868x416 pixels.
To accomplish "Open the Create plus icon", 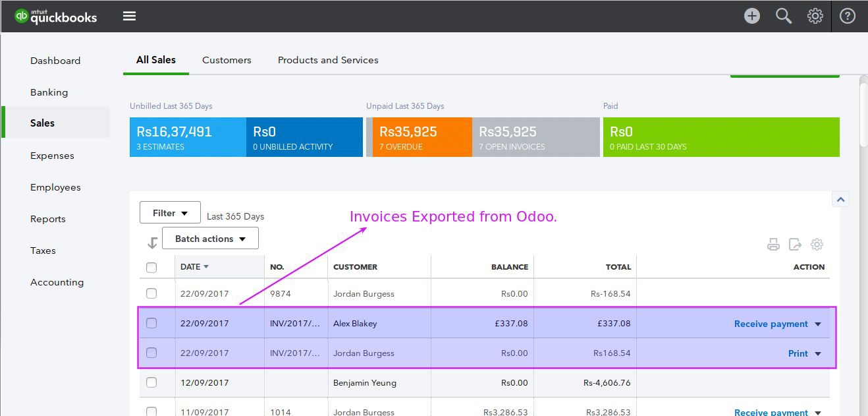I will (x=751, y=16).
